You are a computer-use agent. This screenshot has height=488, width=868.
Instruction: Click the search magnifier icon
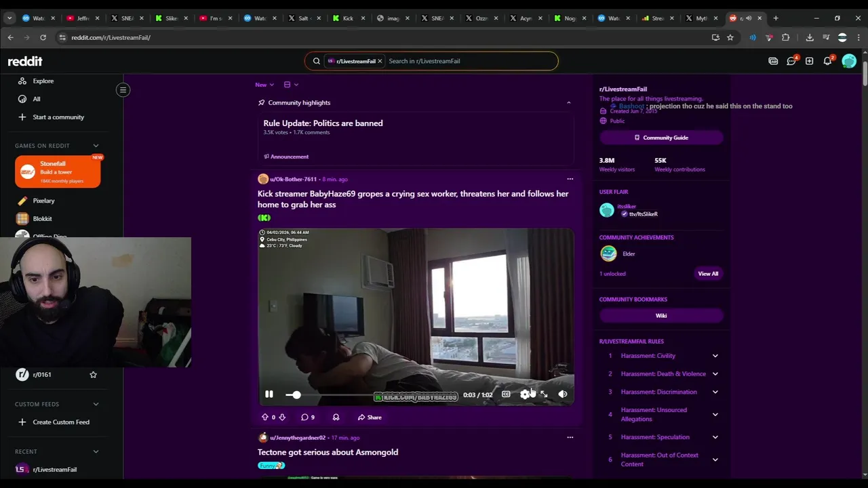(316, 61)
